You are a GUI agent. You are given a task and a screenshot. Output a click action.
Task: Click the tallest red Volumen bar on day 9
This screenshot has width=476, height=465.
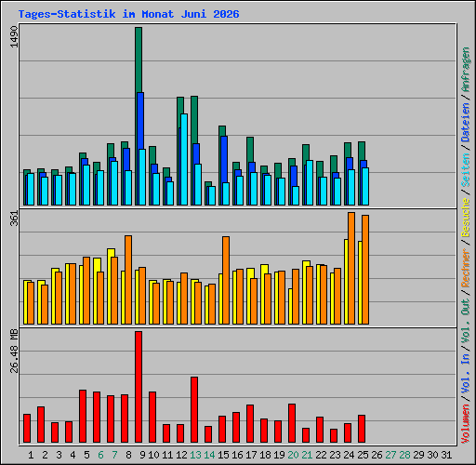[139, 387]
